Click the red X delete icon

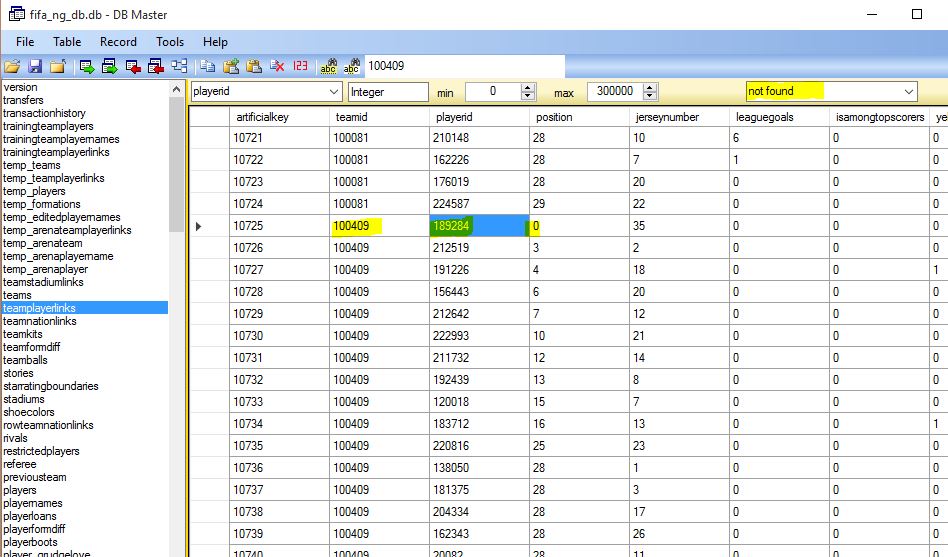277,67
